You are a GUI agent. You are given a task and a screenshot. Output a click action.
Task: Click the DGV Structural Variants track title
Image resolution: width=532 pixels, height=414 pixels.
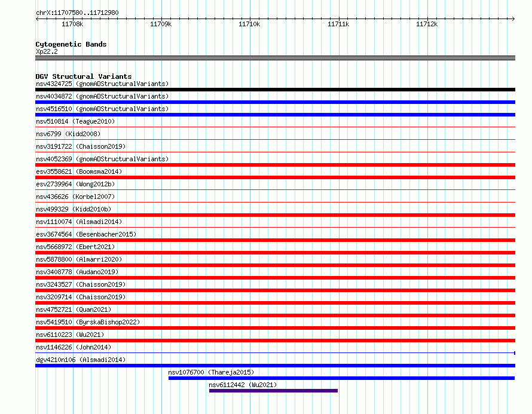[x=84, y=76]
